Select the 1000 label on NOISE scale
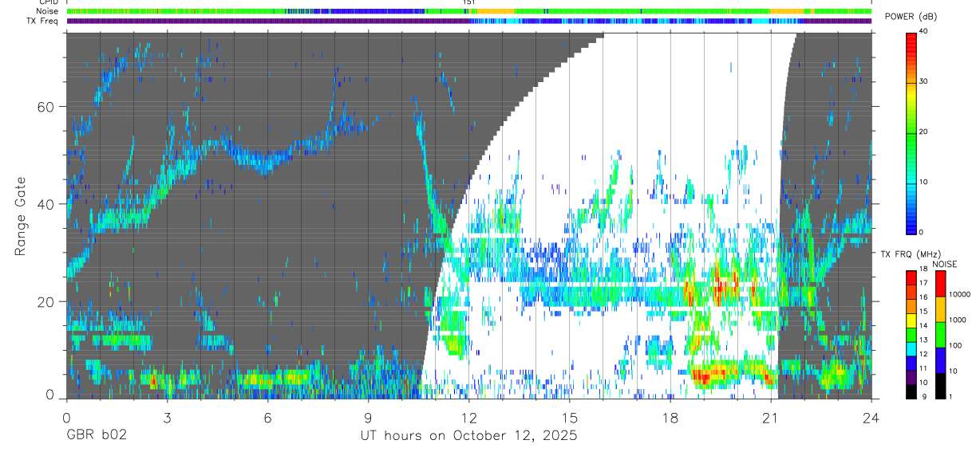980x452 pixels. click(x=958, y=320)
